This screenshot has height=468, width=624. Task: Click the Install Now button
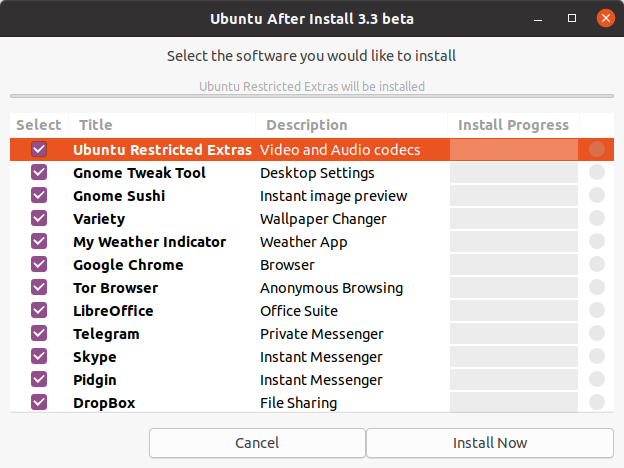pyautogui.click(x=490, y=443)
